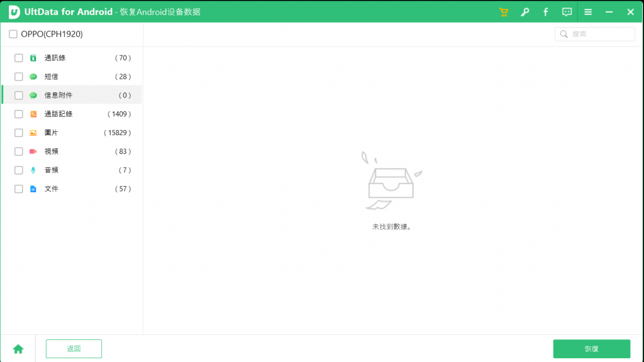This screenshot has width=644, height=362.
Task: Select the 音頻 category row
Action: (x=72, y=170)
